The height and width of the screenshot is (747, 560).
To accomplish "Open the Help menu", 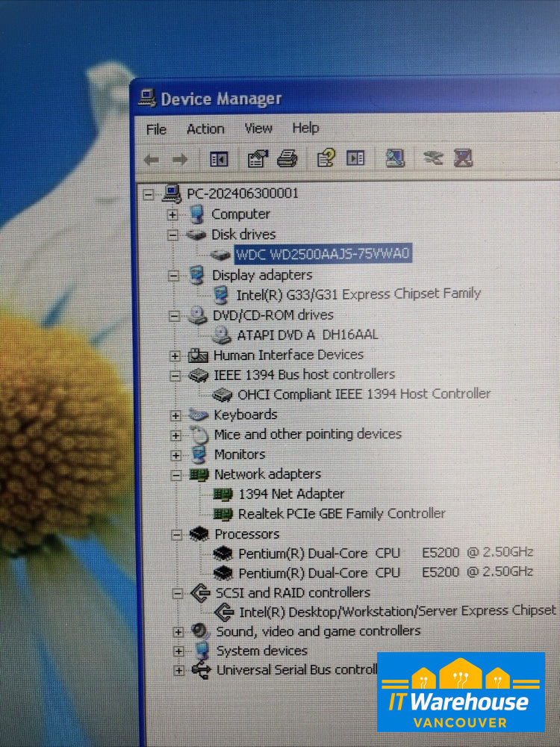I will click(x=305, y=128).
